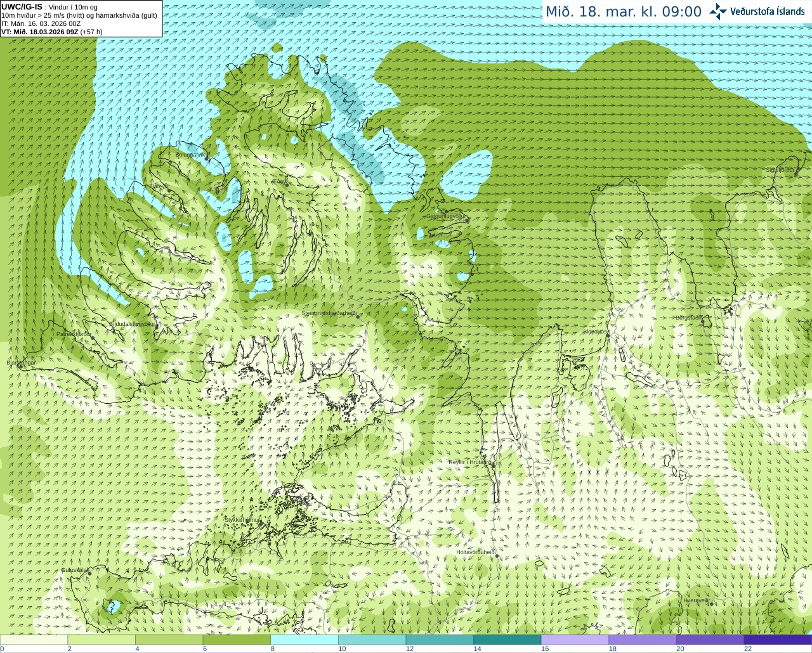Select the Holtavörðuheiði station label
The width and height of the screenshot is (812, 653).
click(476, 552)
